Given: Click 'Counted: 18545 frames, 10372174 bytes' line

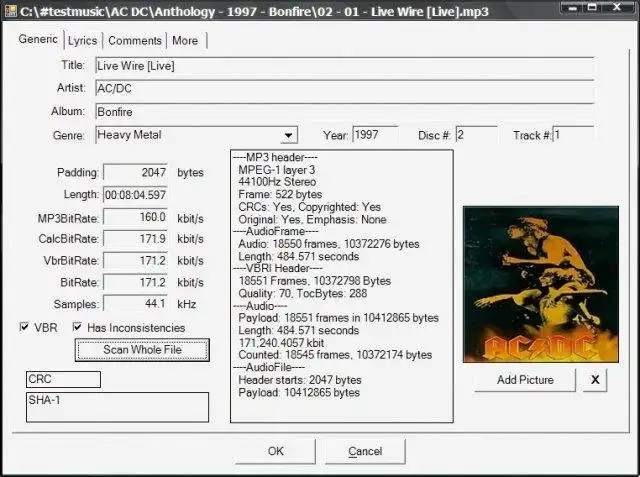Looking at the screenshot, I should (x=335, y=355).
